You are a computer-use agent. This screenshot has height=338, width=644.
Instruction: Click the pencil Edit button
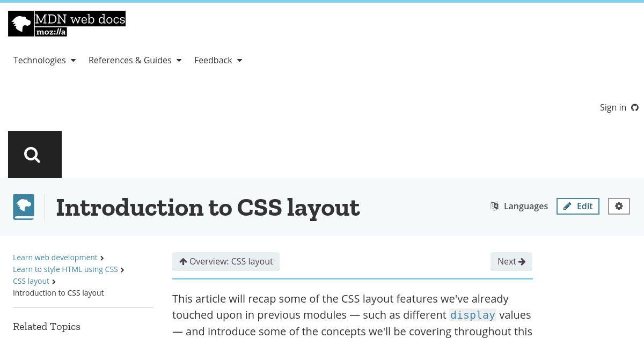[578, 206]
